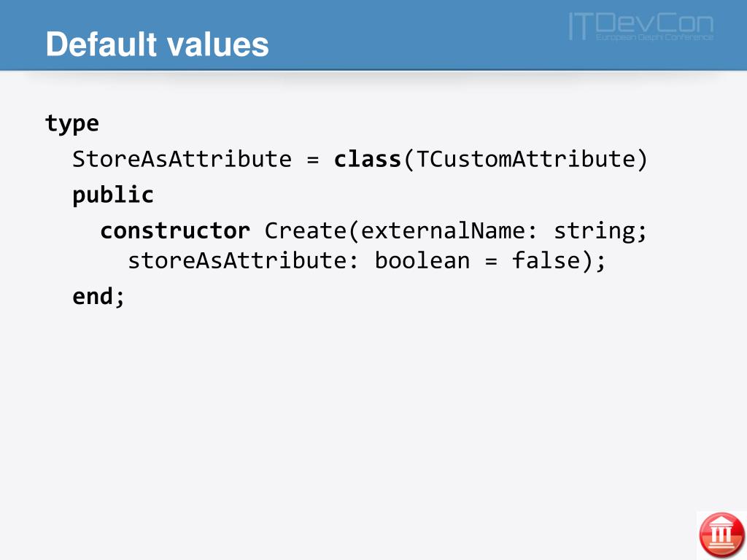Click the 'boolean' type keyword

click(x=422, y=260)
